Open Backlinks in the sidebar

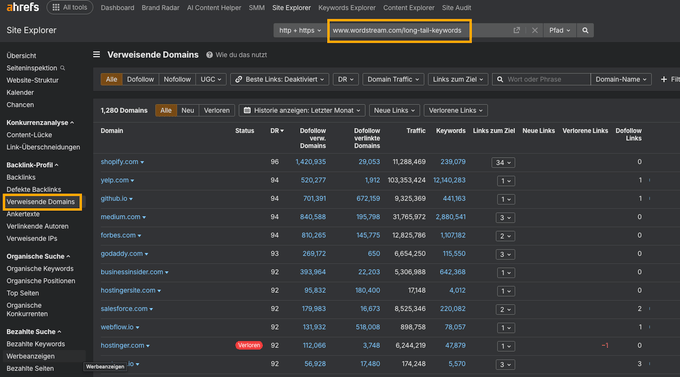(21, 177)
